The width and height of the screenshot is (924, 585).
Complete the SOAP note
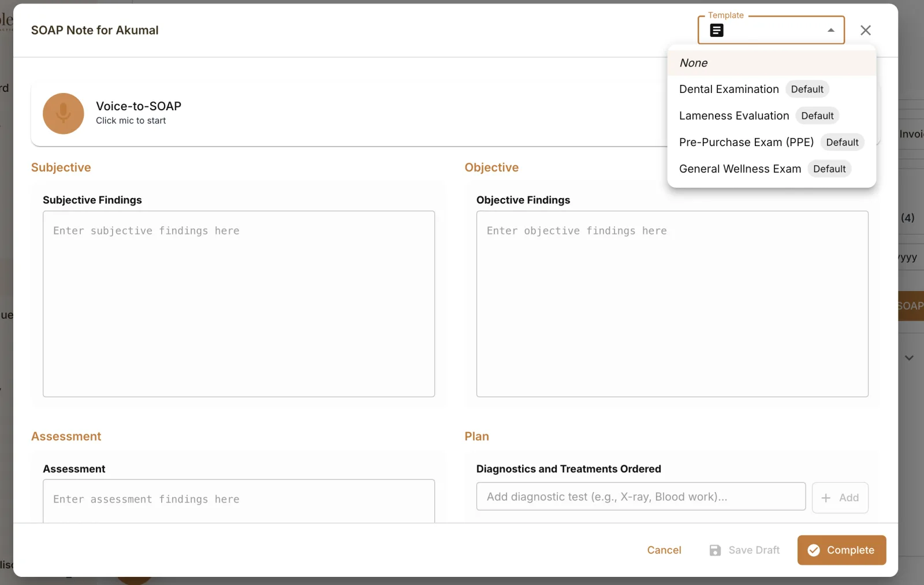(x=841, y=550)
